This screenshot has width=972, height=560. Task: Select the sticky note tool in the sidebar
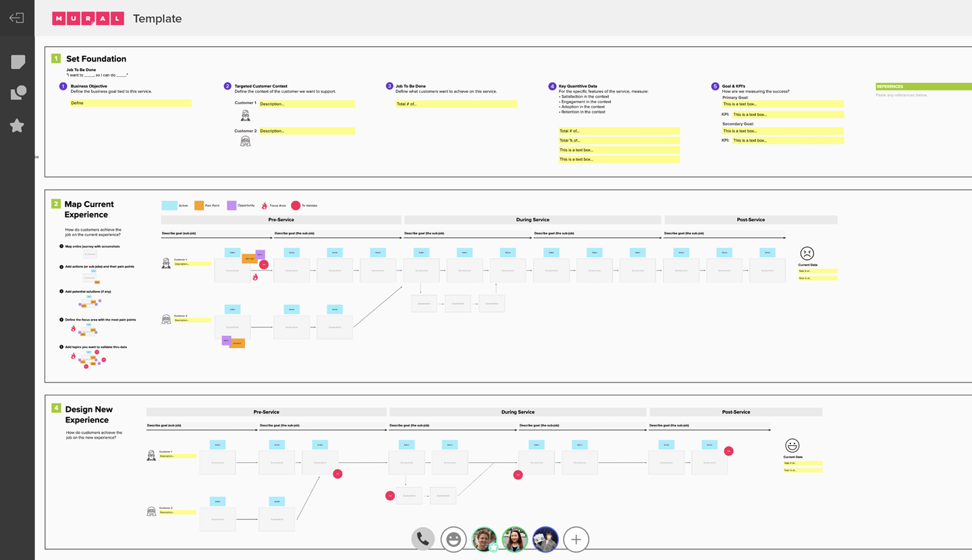(16, 62)
